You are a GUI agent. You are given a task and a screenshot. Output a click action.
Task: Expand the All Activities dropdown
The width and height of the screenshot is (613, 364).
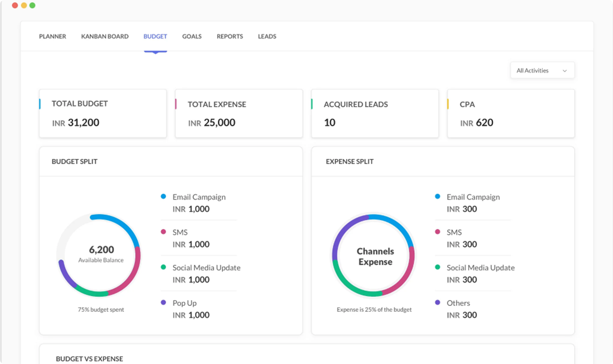542,70
